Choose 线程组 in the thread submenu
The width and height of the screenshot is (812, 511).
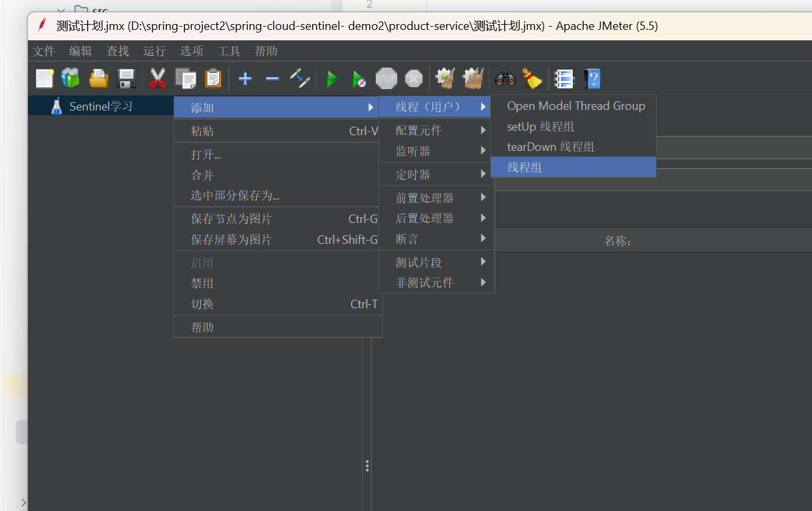tap(573, 167)
